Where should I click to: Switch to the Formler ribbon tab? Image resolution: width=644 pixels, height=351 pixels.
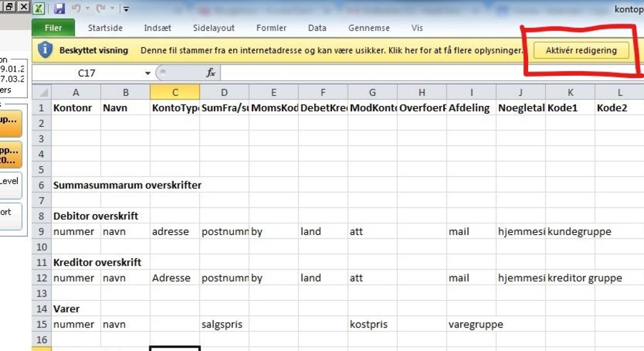[x=271, y=28]
